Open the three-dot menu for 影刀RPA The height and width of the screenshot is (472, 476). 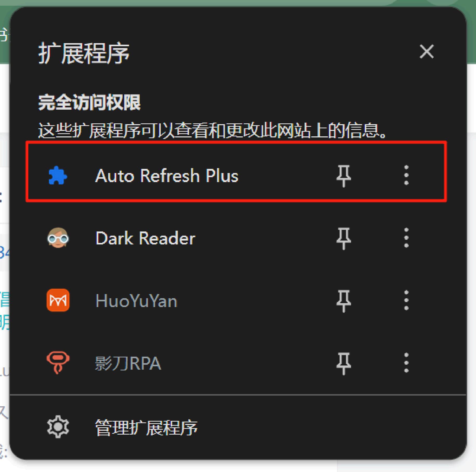(406, 363)
